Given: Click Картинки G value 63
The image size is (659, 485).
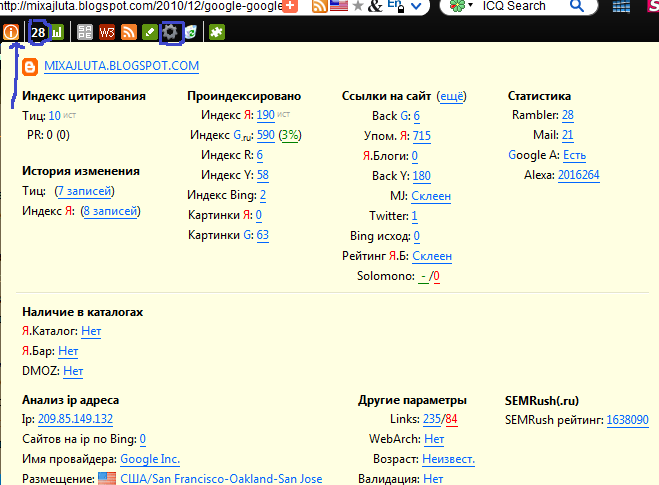Looking at the screenshot, I should tap(263, 235).
